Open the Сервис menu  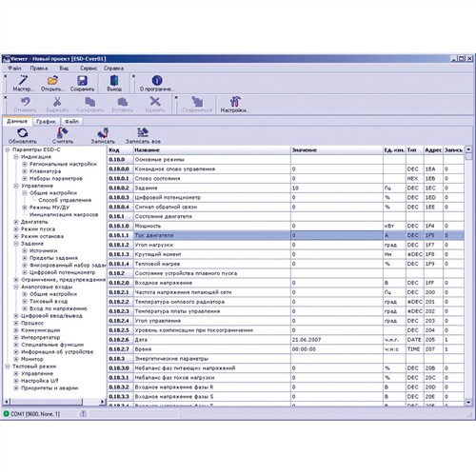tap(89, 69)
